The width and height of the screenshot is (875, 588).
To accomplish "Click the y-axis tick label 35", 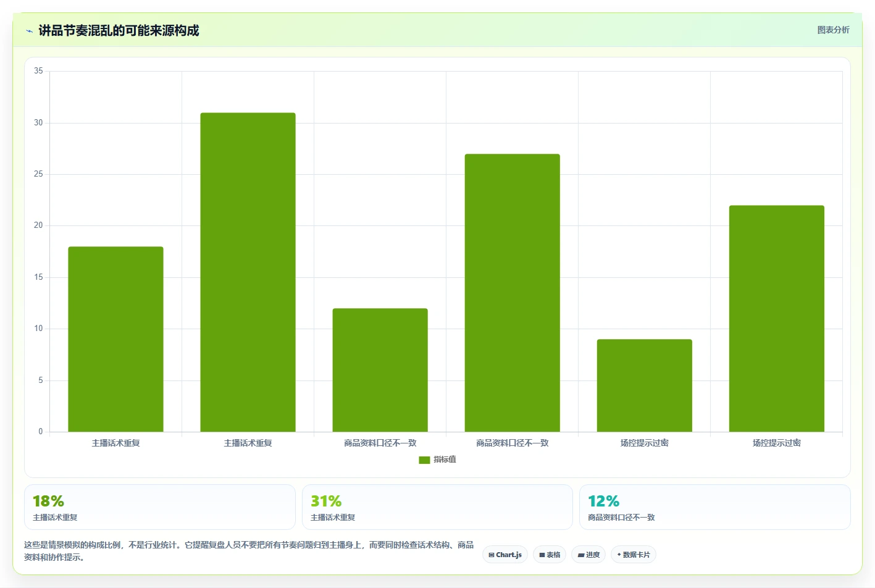I will coord(38,71).
